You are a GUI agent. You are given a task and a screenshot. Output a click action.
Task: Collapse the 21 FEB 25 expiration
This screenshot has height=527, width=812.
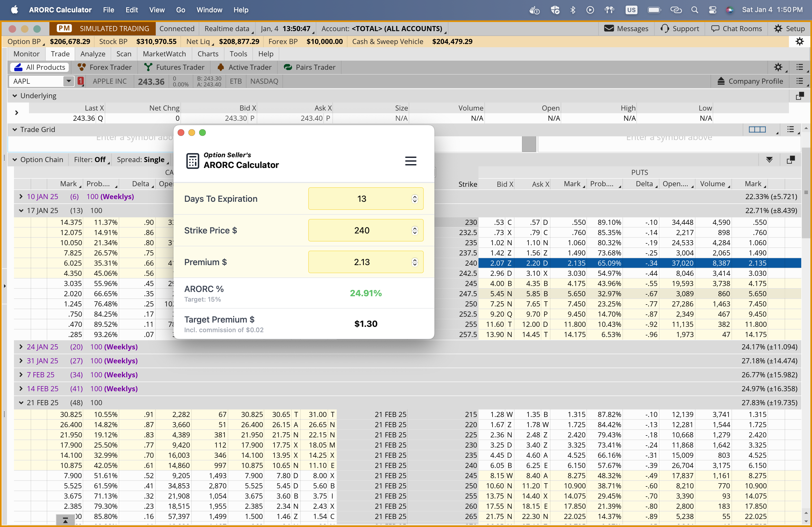click(21, 403)
